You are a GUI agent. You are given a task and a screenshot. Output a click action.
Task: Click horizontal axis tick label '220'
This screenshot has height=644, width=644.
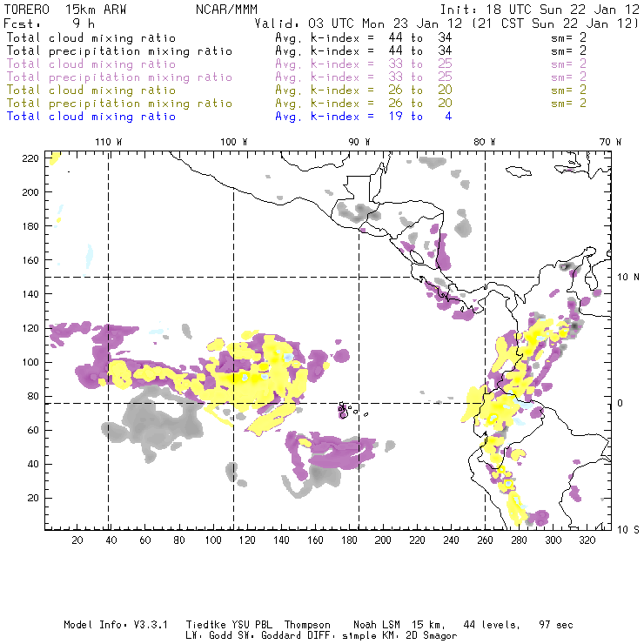click(417, 540)
